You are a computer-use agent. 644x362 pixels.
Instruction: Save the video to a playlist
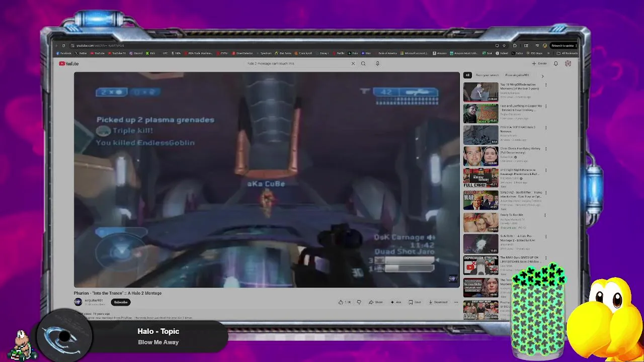tap(415, 302)
